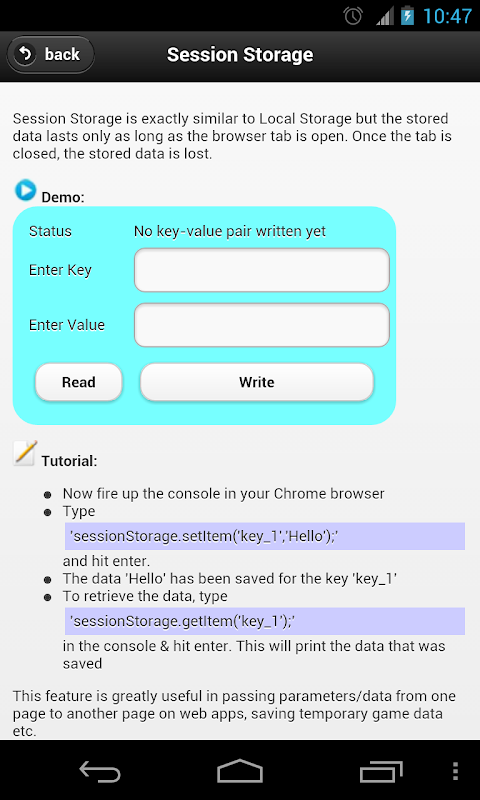Tap the back button in header

point(50,54)
